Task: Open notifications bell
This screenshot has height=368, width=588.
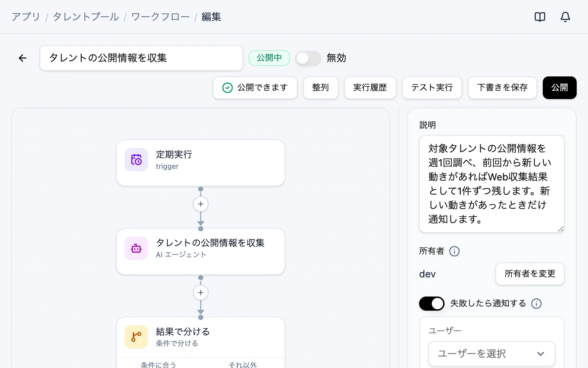Action: [565, 17]
